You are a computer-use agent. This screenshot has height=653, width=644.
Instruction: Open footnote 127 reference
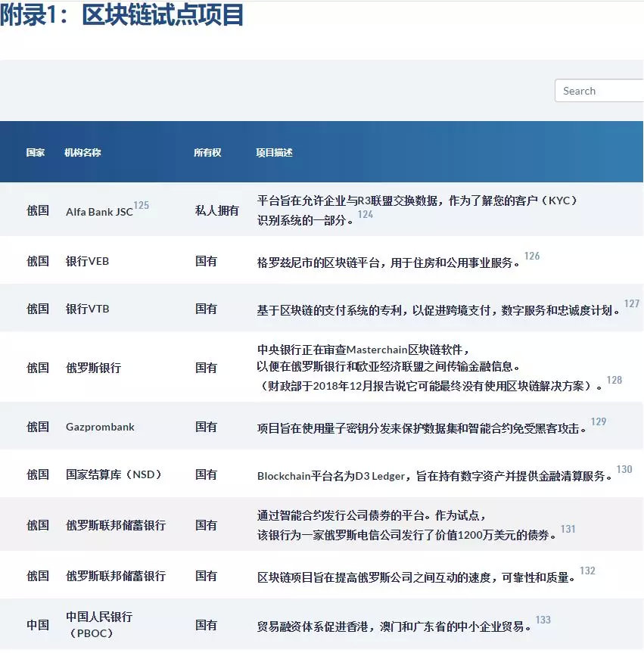[x=631, y=303]
